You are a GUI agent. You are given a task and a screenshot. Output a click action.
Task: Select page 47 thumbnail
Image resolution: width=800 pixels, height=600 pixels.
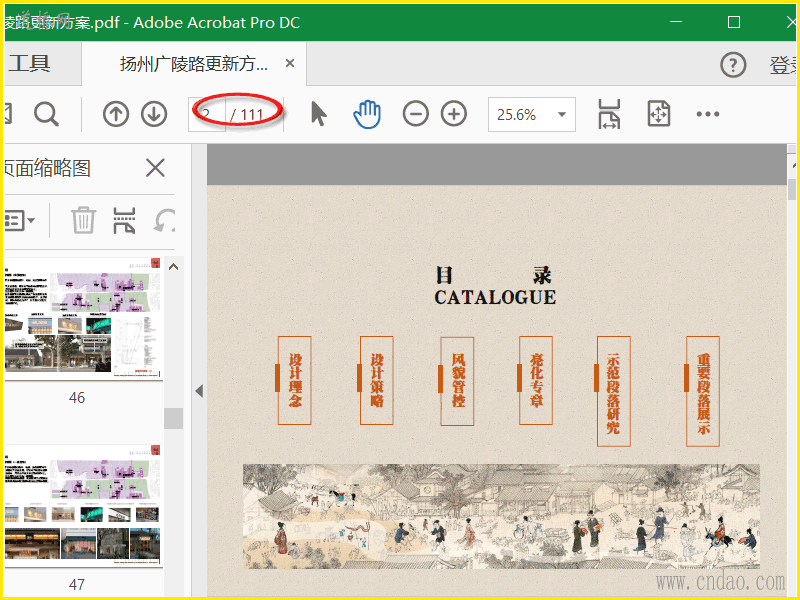[x=83, y=505]
